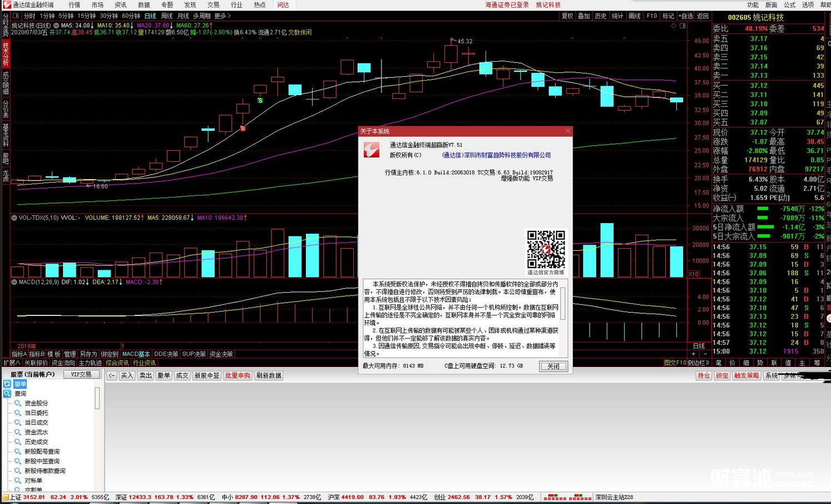Image resolution: width=831 pixels, height=504 pixels.
Task: Click the 通达信 logo in the About dialog
Action: coord(372,150)
